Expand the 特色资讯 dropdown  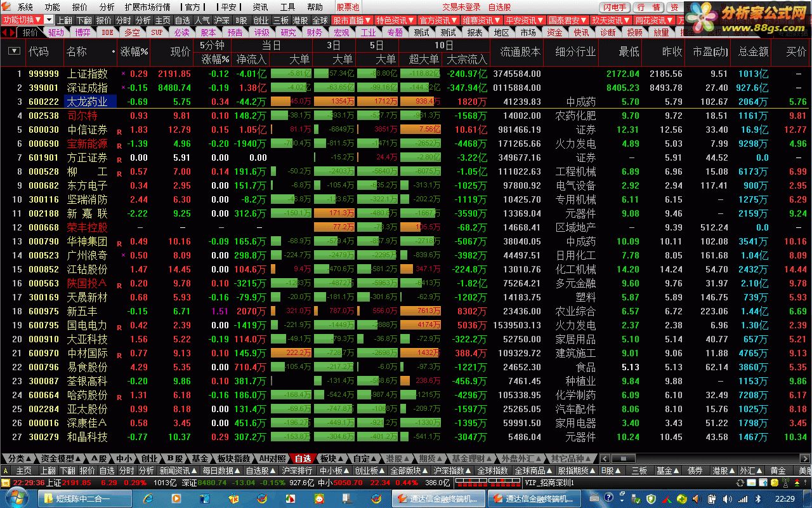point(395,20)
